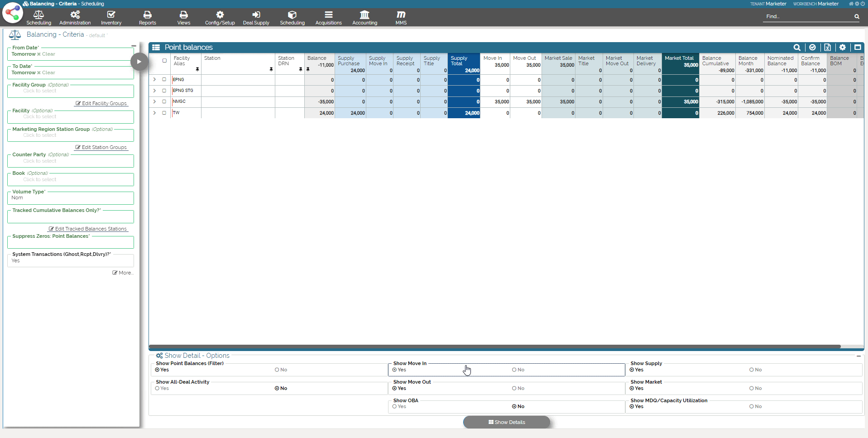Set Show OBA to Yes

[x=395, y=407]
